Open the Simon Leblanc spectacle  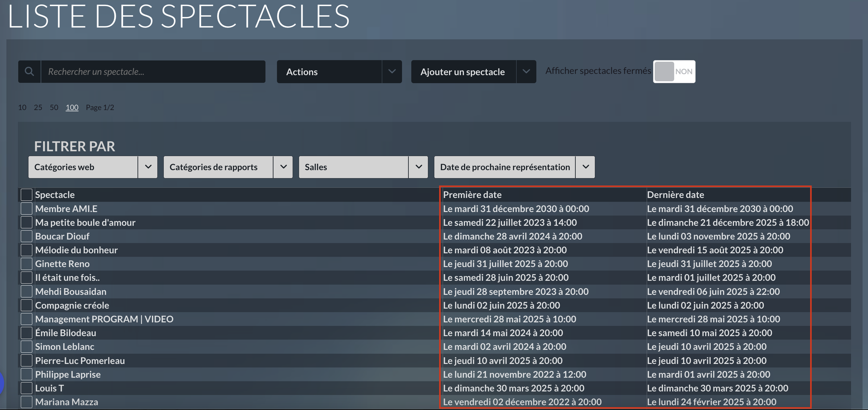tap(65, 347)
